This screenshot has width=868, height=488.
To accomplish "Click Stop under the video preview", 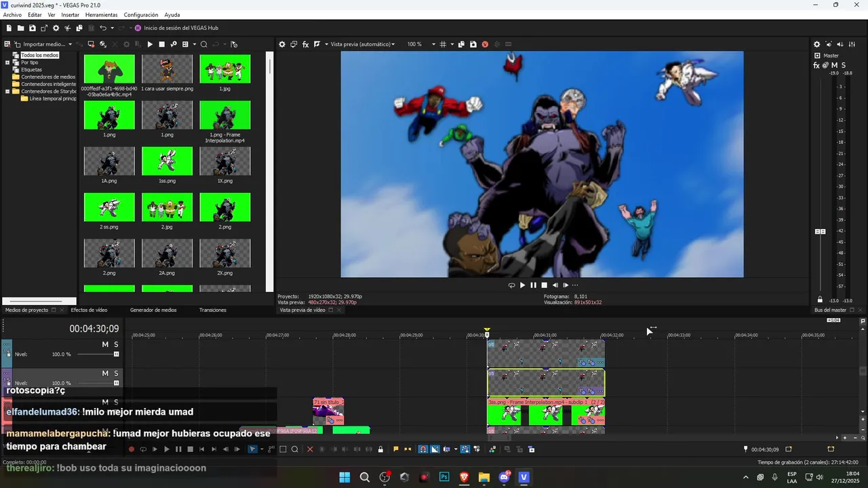I will (x=544, y=285).
